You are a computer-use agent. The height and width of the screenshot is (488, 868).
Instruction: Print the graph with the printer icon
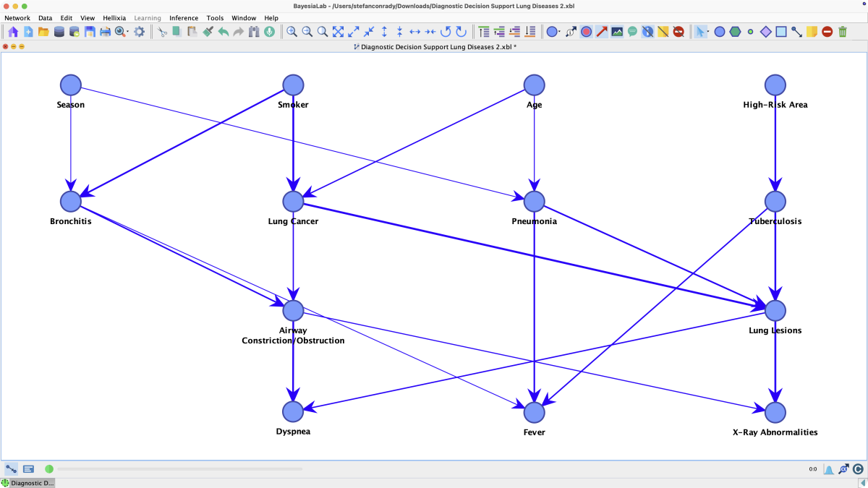tap(105, 32)
